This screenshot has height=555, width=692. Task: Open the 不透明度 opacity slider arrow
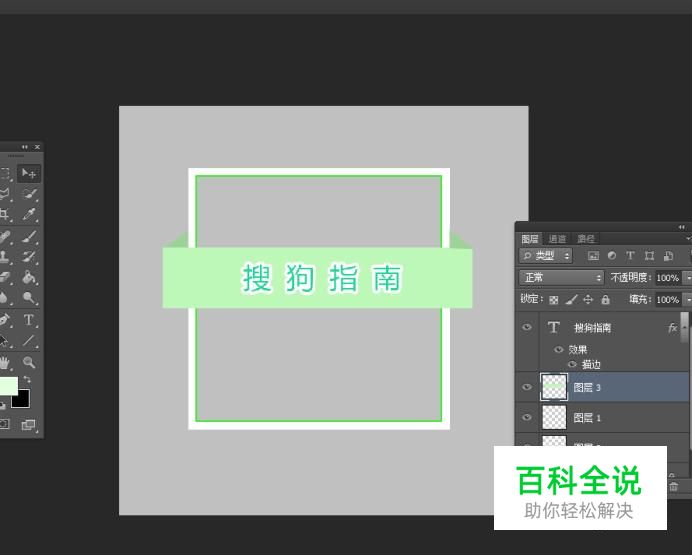688,278
